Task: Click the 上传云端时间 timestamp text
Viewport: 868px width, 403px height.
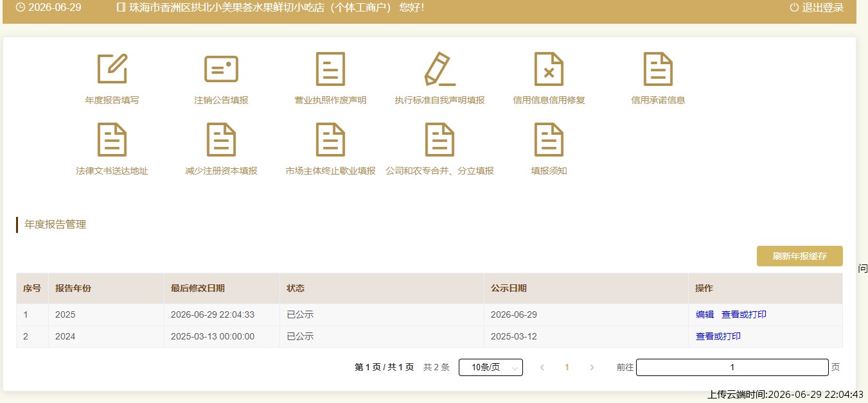Action: (785, 394)
